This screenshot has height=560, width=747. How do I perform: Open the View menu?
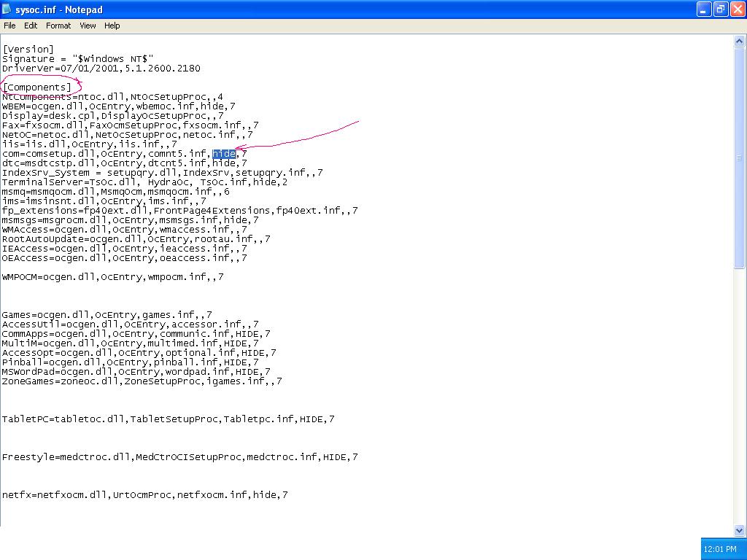(88, 26)
